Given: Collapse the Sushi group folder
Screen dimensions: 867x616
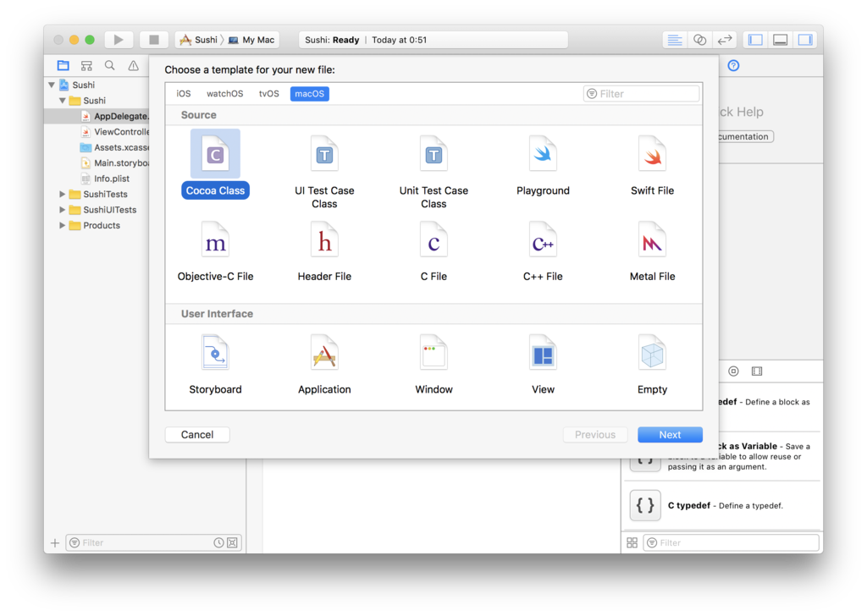Looking at the screenshot, I should coord(63,100).
